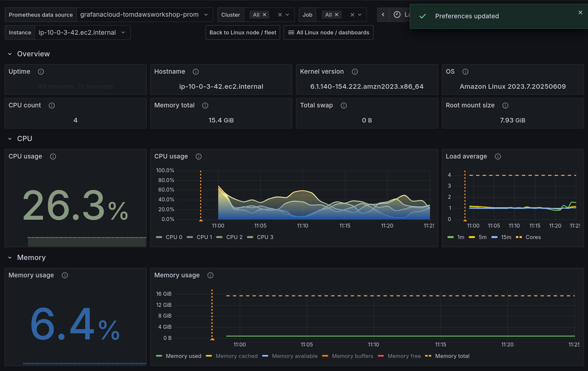Image resolution: width=588 pixels, height=371 pixels.
Task: Dismiss the Preferences updated notification
Action: pyautogui.click(x=580, y=12)
